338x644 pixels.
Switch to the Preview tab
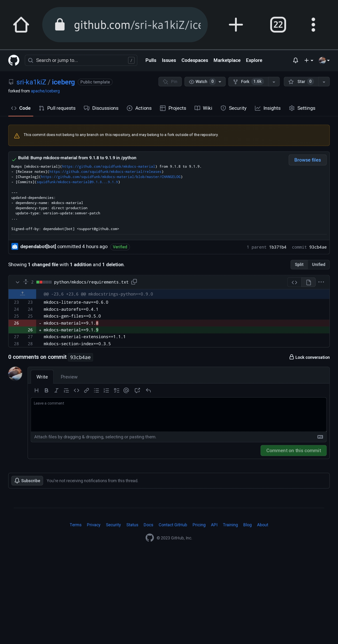pyautogui.click(x=69, y=377)
